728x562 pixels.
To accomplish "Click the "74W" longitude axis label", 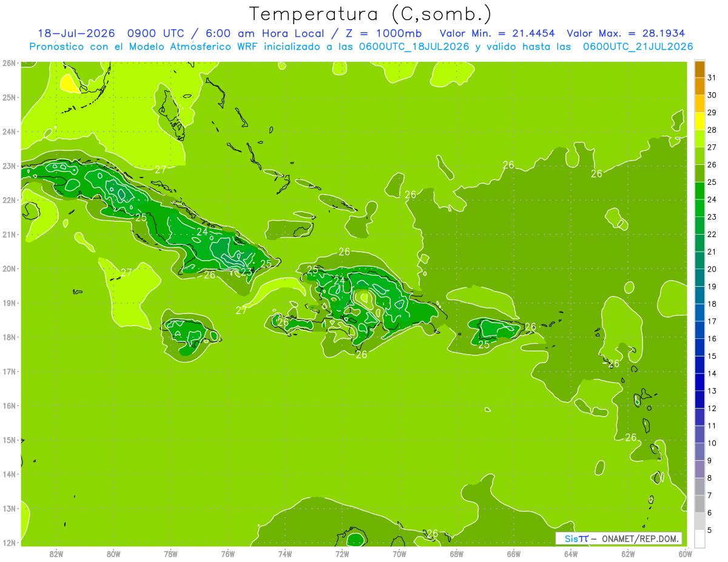I will tap(285, 554).
